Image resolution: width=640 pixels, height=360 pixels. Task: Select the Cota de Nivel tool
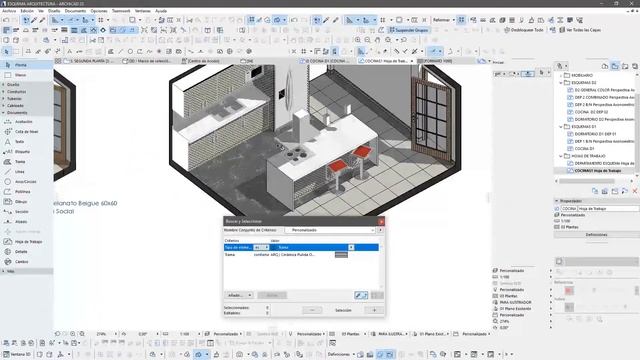pos(26,132)
